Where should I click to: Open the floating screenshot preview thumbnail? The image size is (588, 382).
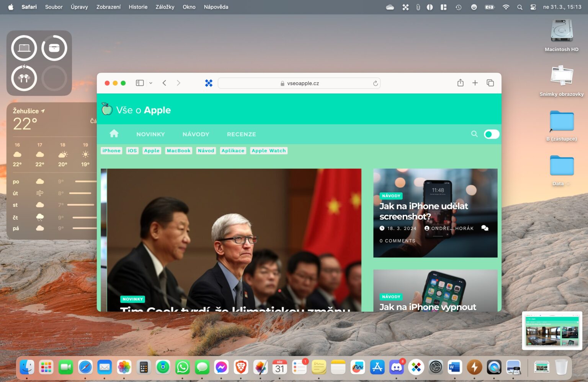point(552,331)
